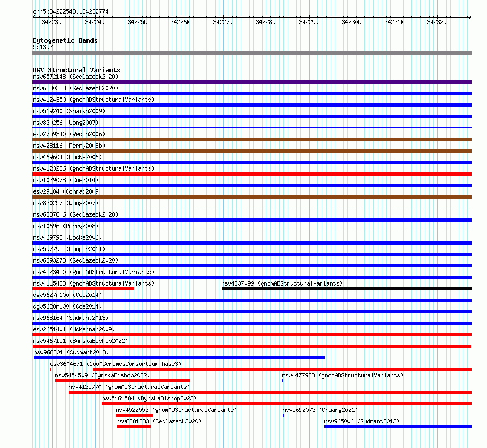
Task: Click the red nsv6381833 variant bar
Action: coord(134,427)
